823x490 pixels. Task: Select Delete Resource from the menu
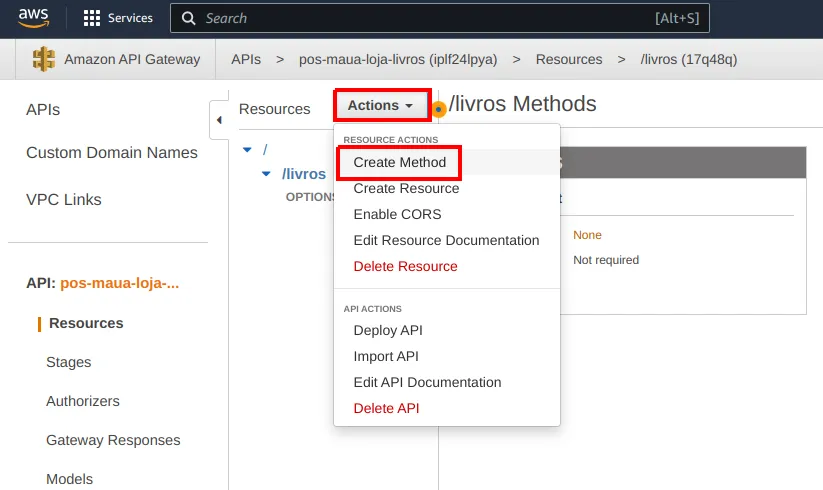405,267
